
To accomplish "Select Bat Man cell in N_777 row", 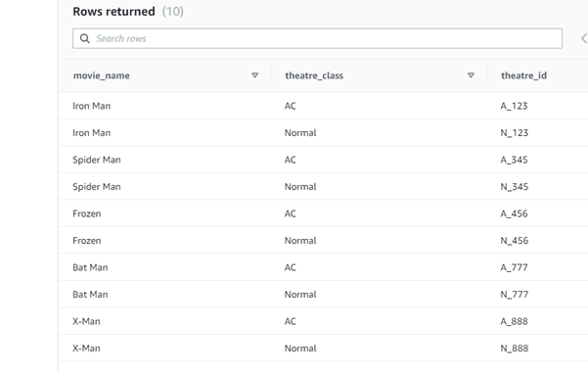I will click(90, 295).
